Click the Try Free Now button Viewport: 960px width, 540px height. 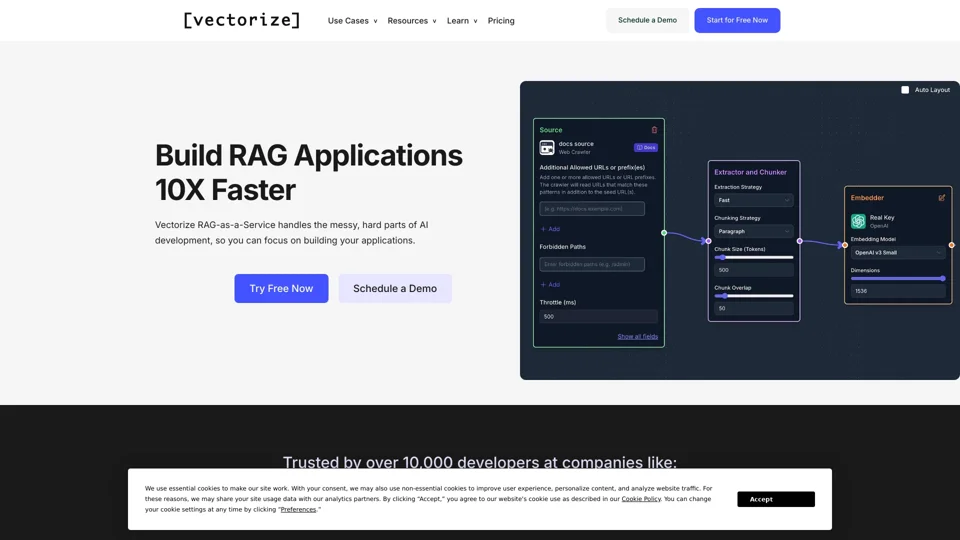click(281, 288)
